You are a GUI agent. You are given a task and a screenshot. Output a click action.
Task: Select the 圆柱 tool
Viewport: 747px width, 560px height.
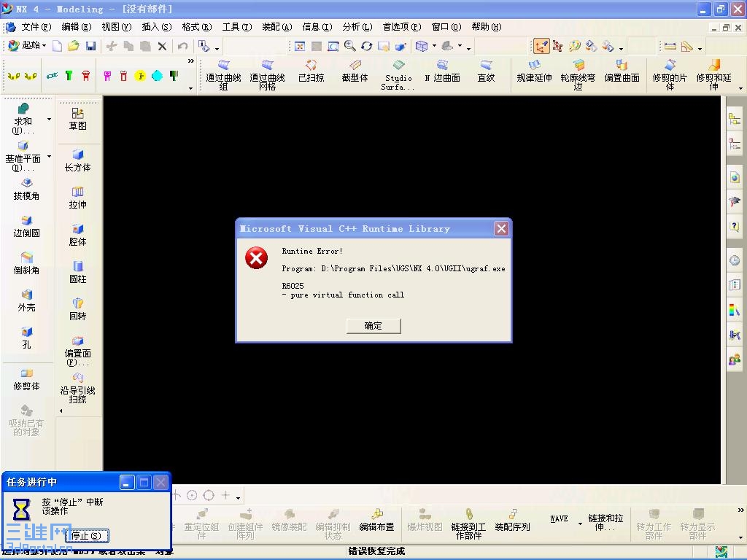click(x=77, y=273)
